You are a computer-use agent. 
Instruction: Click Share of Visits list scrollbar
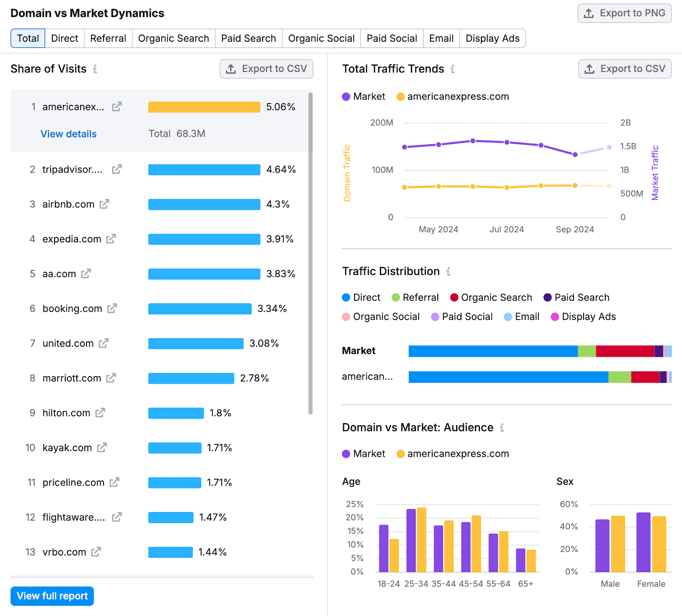pos(311,253)
